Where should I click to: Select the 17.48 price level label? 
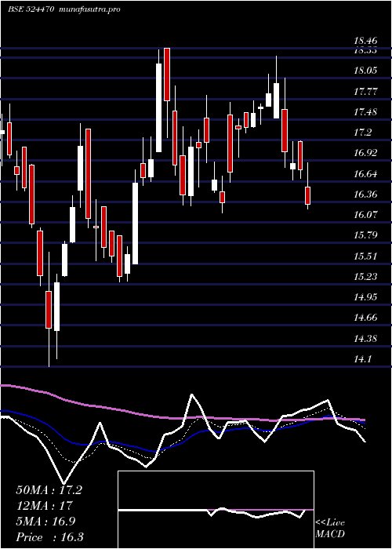coord(366,112)
